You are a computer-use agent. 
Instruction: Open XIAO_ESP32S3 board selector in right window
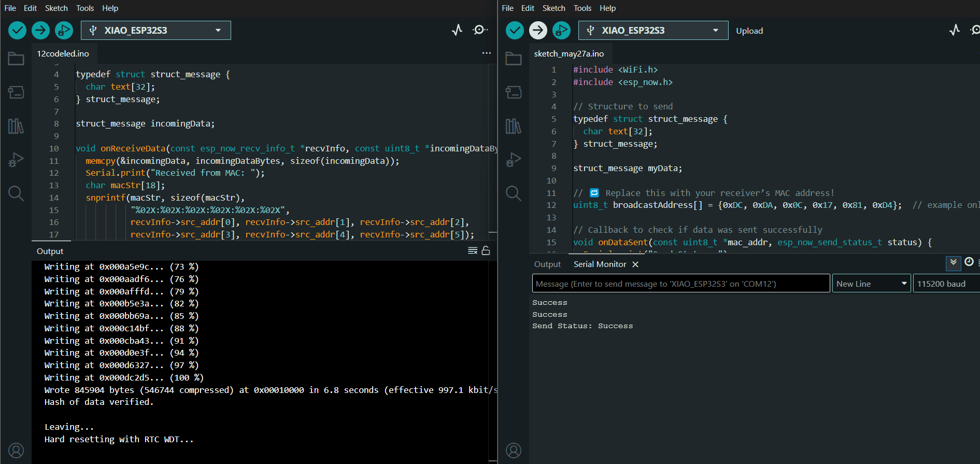tap(654, 31)
